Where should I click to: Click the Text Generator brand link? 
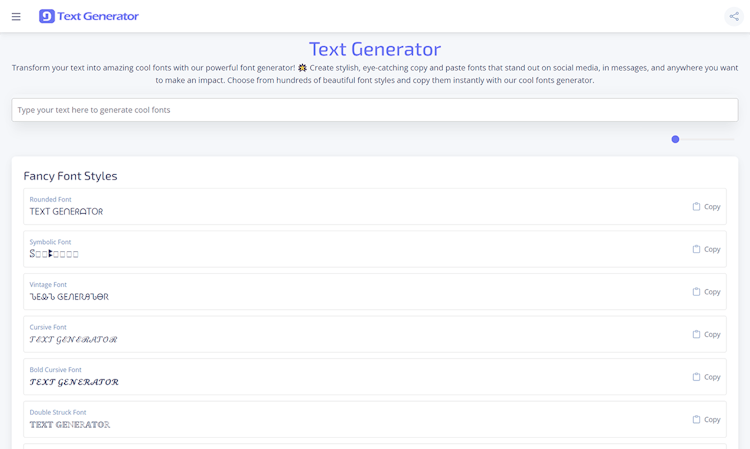[x=98, y=16]
